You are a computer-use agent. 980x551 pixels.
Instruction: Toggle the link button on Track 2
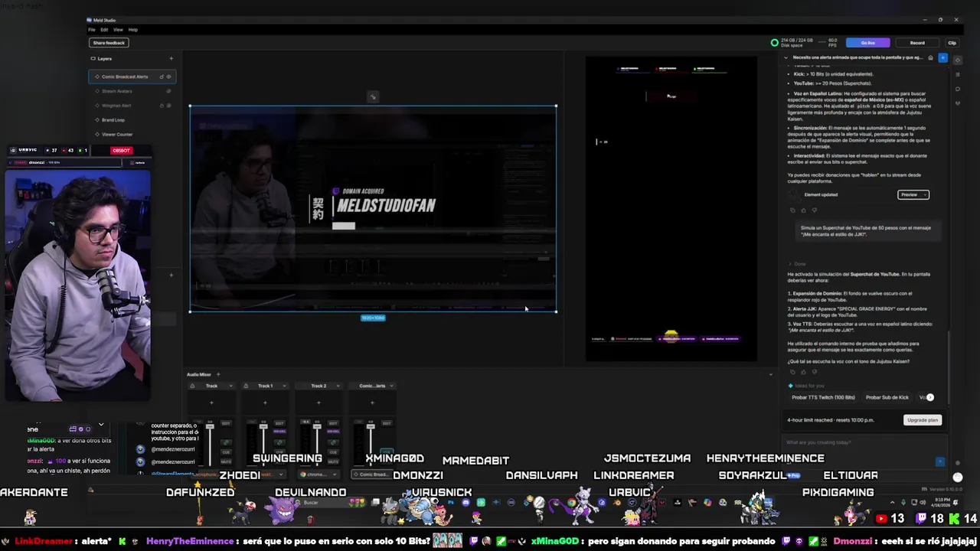(x=333, y=442)
